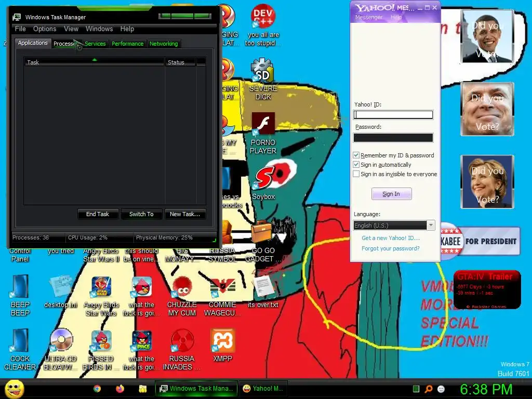This screenshot has height=399, width=532.
Task: Open the Options menu in Task Manager
Action: [x=45, y=29]
